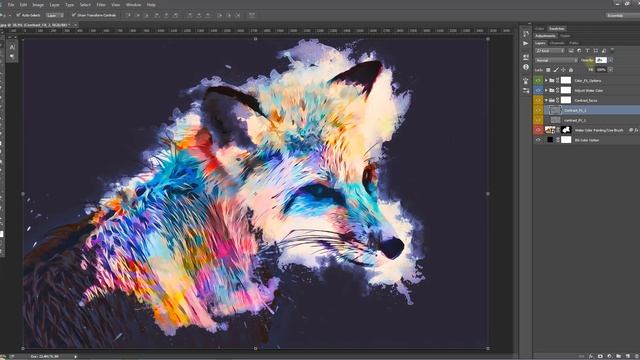The image size is (640, 360).
Task: Toggle the Auto-Select checkbox
Action: 18,15
